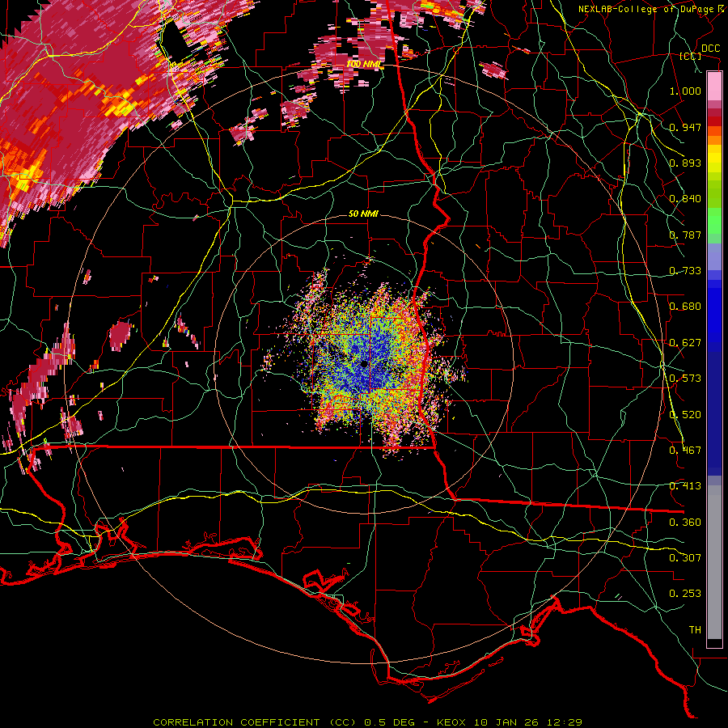The width and height of the screenshot is (728, 728).
Task: Click the 0.787 color scale value
Action: [685, 235]
